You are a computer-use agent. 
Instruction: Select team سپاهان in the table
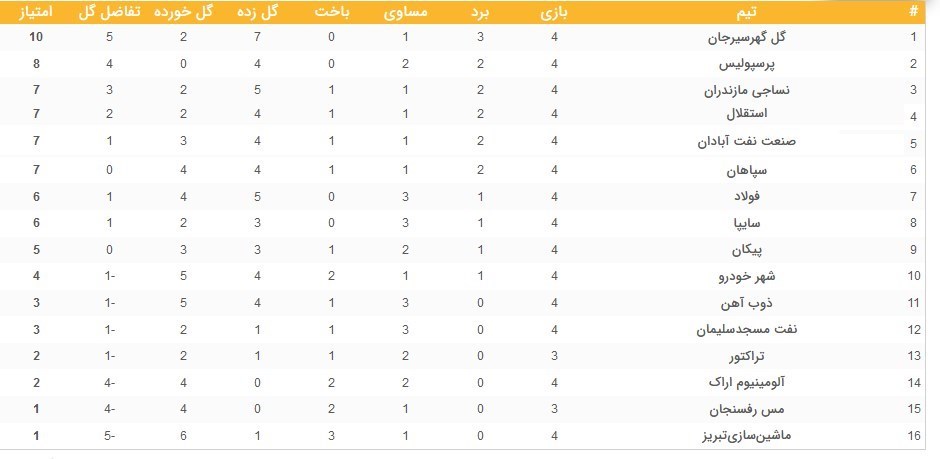[x=766, y=171]
